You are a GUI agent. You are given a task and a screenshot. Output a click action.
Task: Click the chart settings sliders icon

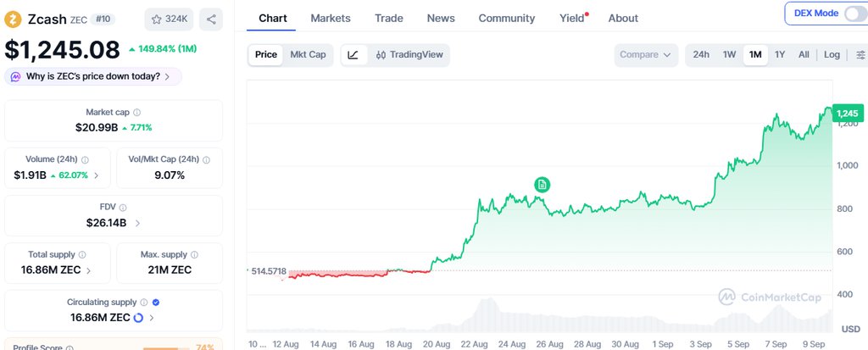pyautogui.click(x=860, y=55)
